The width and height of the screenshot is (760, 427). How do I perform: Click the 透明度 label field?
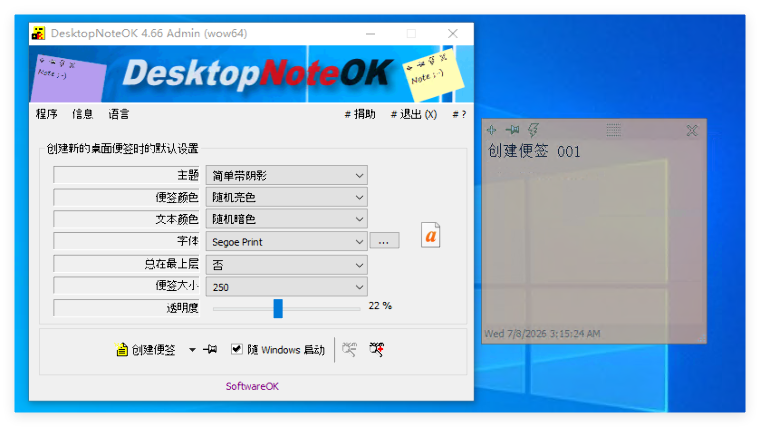tap(127, 308)
